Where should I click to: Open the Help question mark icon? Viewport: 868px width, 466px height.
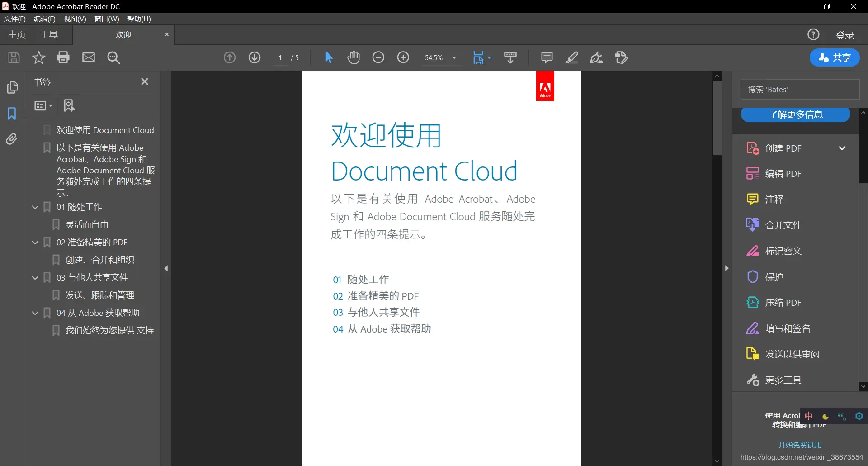tap(813, 34)
